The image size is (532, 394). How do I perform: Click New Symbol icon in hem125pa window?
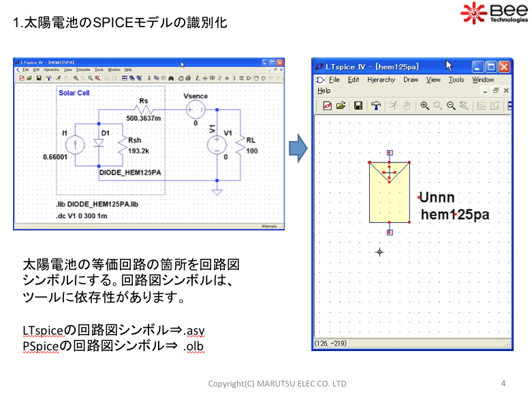coord(327,106)
